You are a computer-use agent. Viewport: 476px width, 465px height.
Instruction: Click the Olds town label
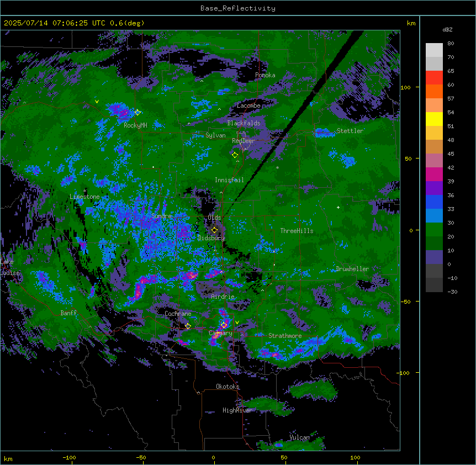(214, 218)
